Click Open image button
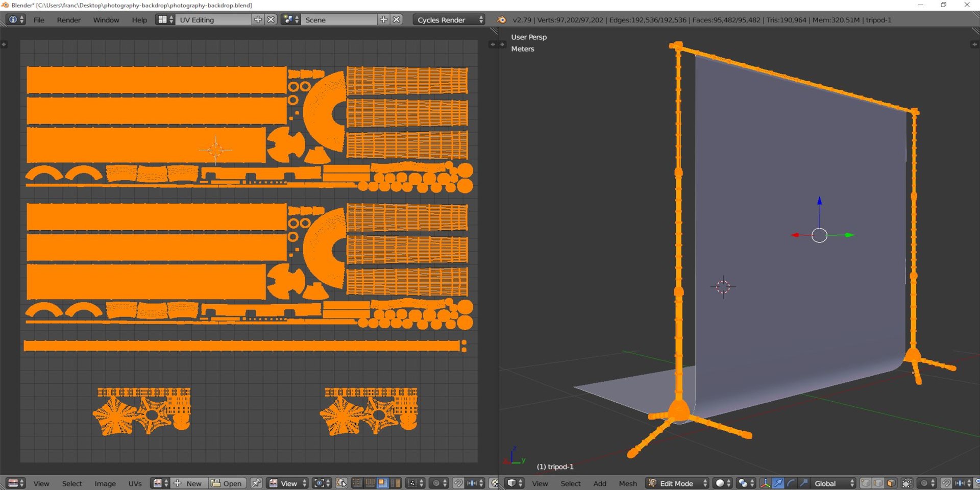 click(227, 483)
